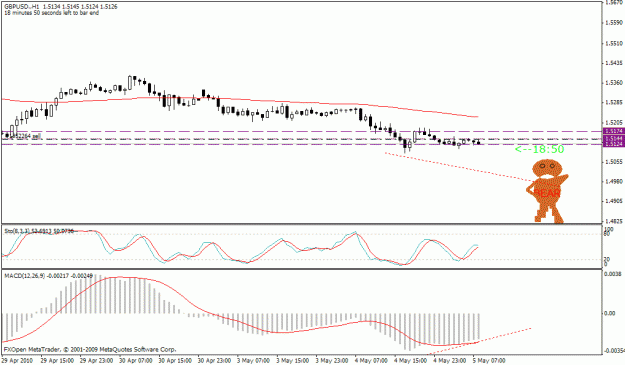Click '29 Apr 2010' on time axis
Viewport: 625px width, 365px height.
17,361
